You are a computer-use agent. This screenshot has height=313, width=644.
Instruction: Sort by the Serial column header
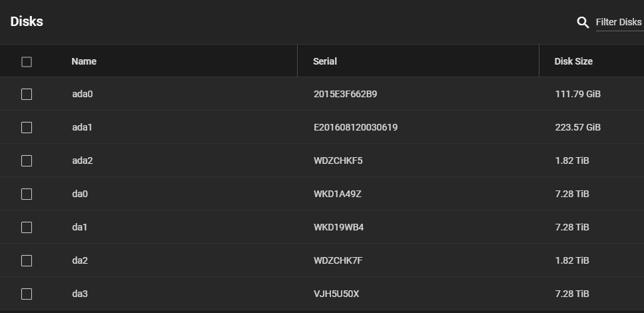[x=325, y=61]
